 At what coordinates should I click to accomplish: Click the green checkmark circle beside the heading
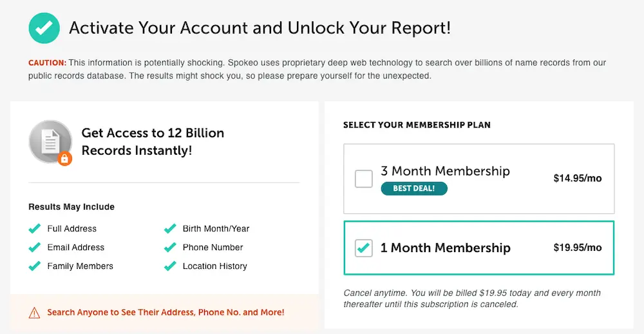click(x=44, y=28)
